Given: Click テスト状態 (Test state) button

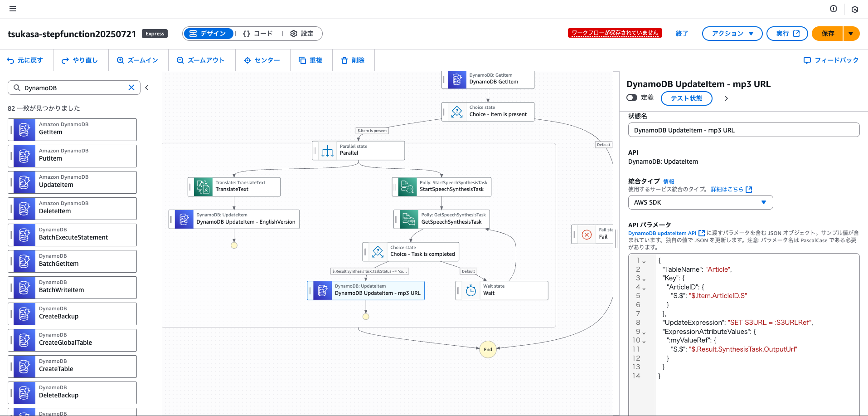Looking at the screenshot, I should (686, 98).
